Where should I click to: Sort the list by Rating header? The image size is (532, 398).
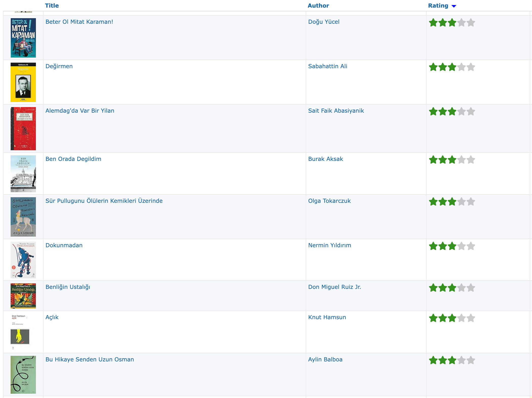tap(438, 6)
